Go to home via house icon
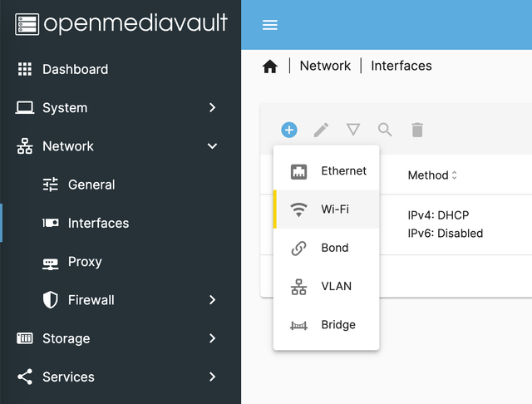The width and height of the screenshot is (532, 404). pos(269,66)
